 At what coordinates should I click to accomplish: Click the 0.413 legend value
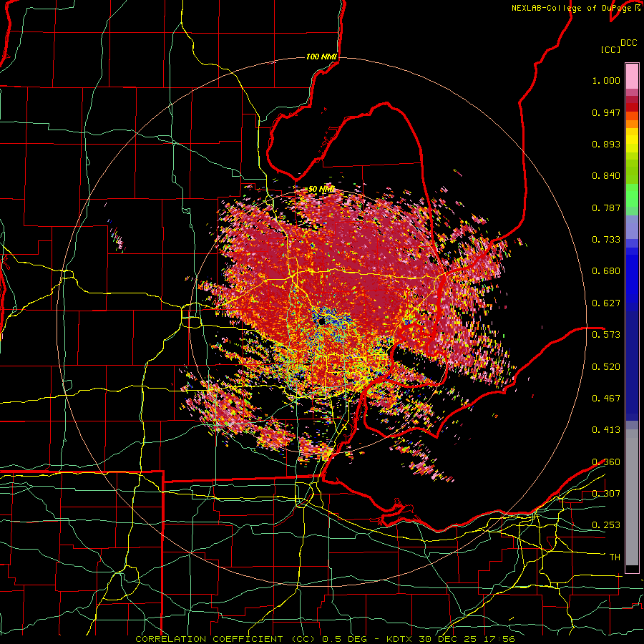pyautogui.click(x=606, y=430)
